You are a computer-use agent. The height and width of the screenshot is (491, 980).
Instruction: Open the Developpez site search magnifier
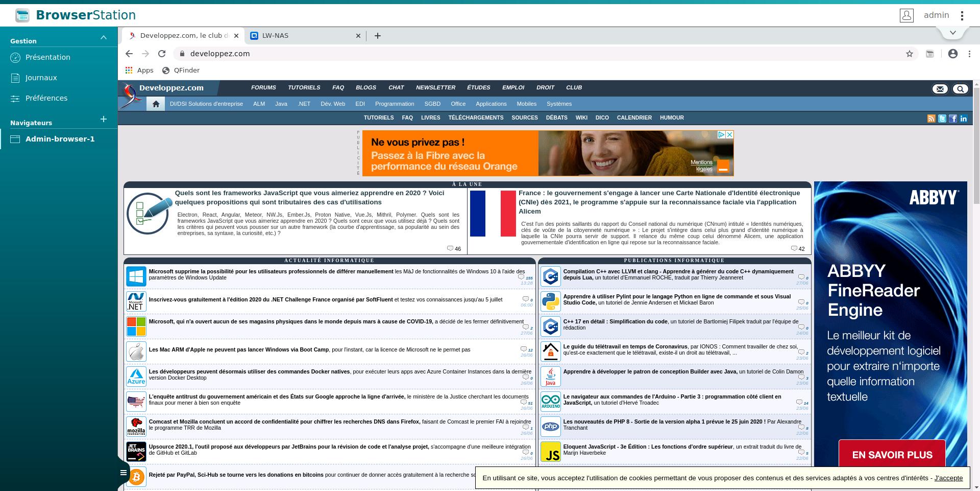[x=960, y=89]
